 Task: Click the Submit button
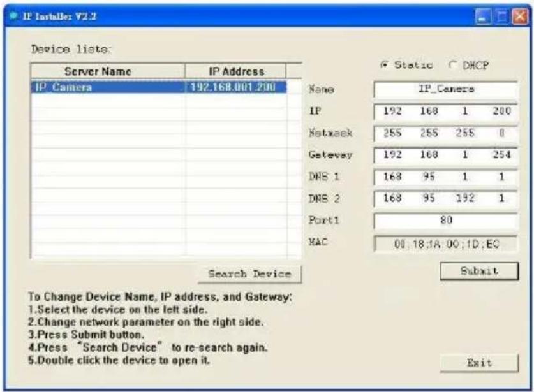click(x=479, y=271)
